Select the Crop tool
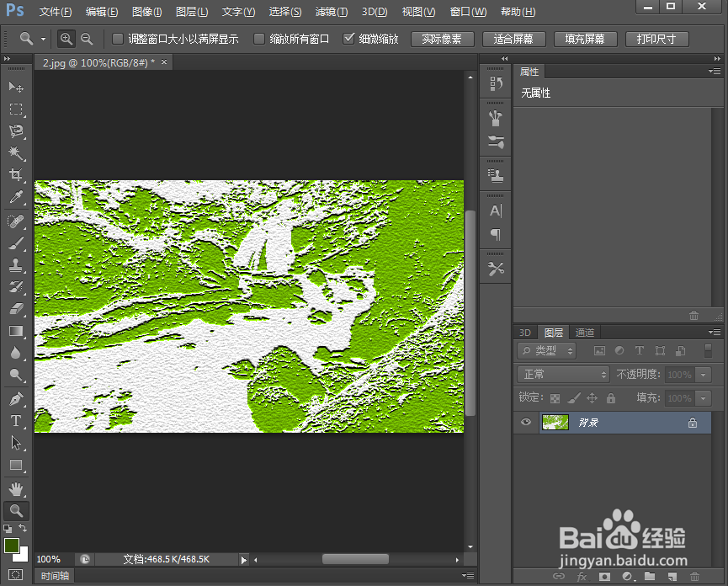The image size is (728, 586). tap(16, 174)
